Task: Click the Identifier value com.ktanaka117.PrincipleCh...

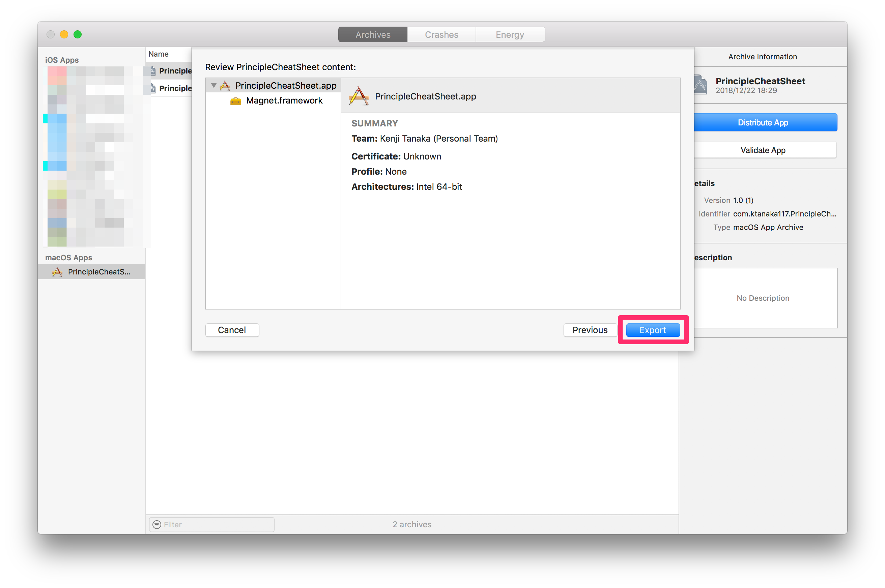Action: 784,214
